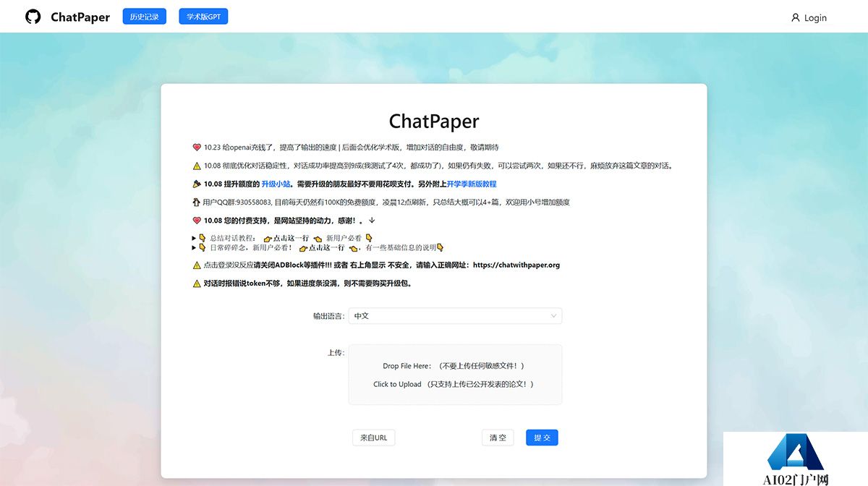Click the 清空 clear button
This screenshot has width=868, height=486.
[498, 438]
